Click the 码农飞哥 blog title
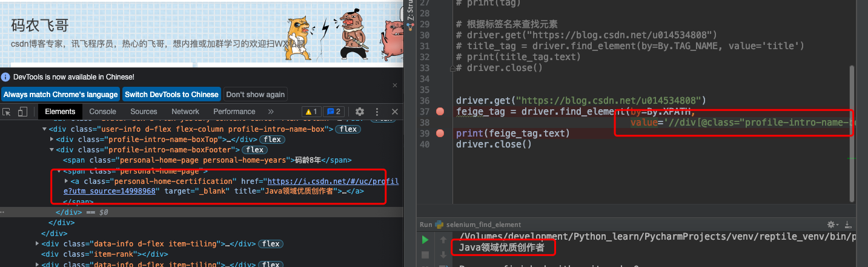The height and width of the screenshot is (267, 868). tap(40, 25)
